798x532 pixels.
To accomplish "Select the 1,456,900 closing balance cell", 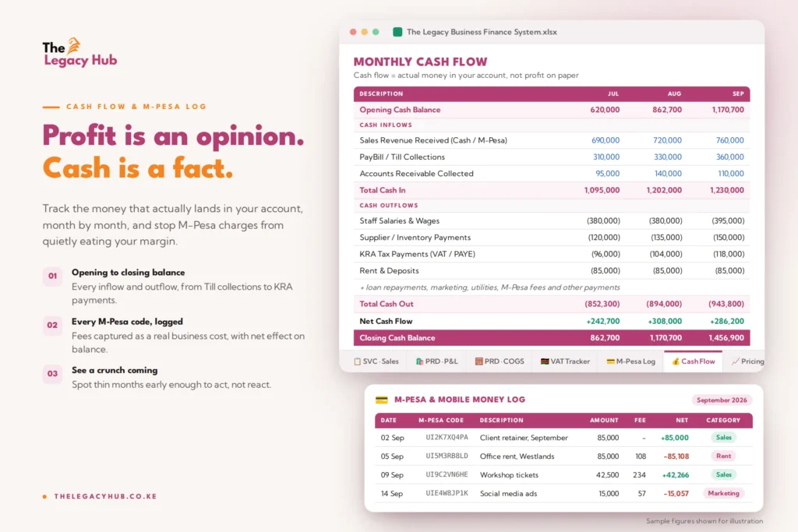I will click(726, 338).
